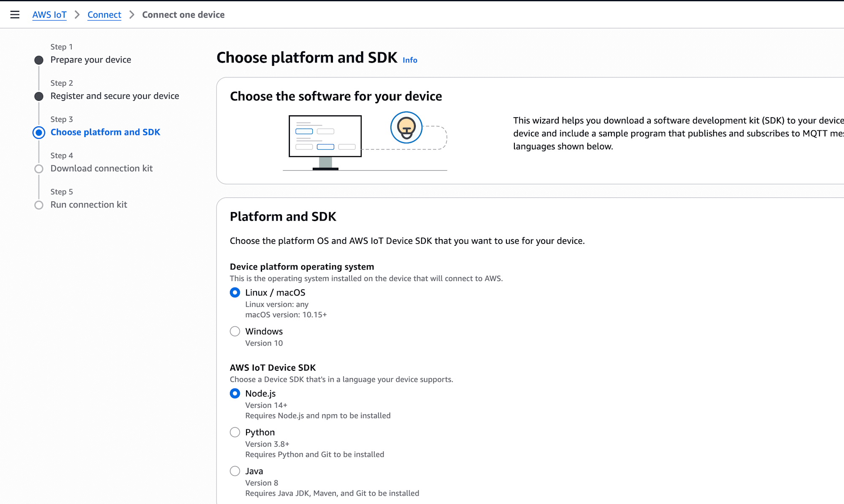Go to AWS IoT breadcrumb link
844x504 pixels.
point(49,15)
